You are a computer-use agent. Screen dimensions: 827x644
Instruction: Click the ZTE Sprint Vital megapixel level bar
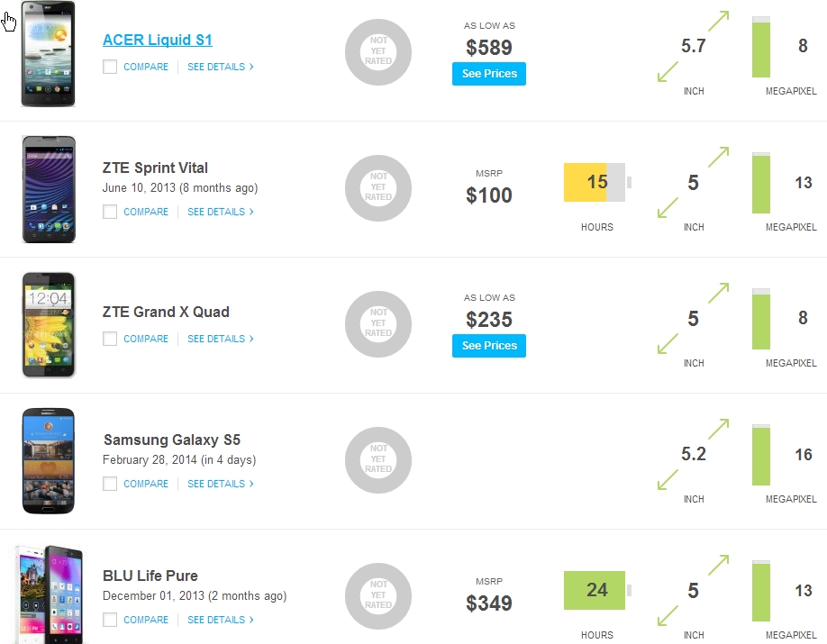[x=761, y=183]
